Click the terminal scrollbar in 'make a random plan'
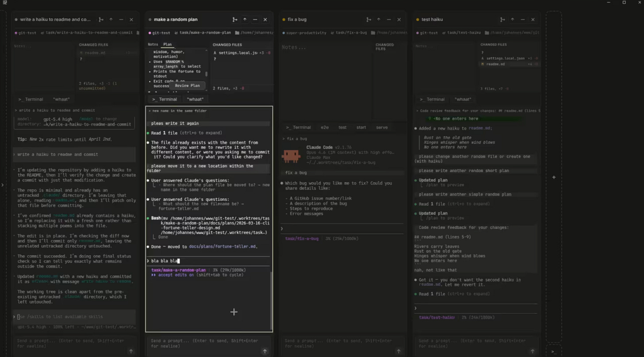Image resolution: width=644 pixels, height=357 pixels. pyautogui.click(x=272, y=301)
